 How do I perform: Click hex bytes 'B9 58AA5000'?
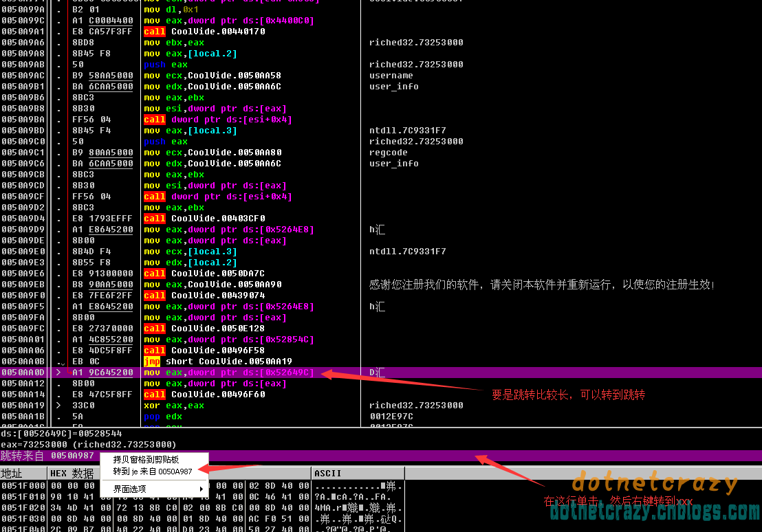point(102,76)
